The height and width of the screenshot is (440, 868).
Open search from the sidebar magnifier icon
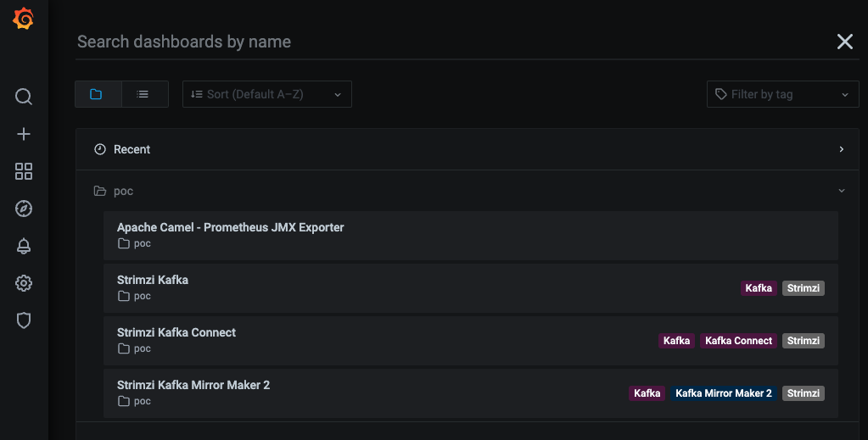click(x=23, y=97)
